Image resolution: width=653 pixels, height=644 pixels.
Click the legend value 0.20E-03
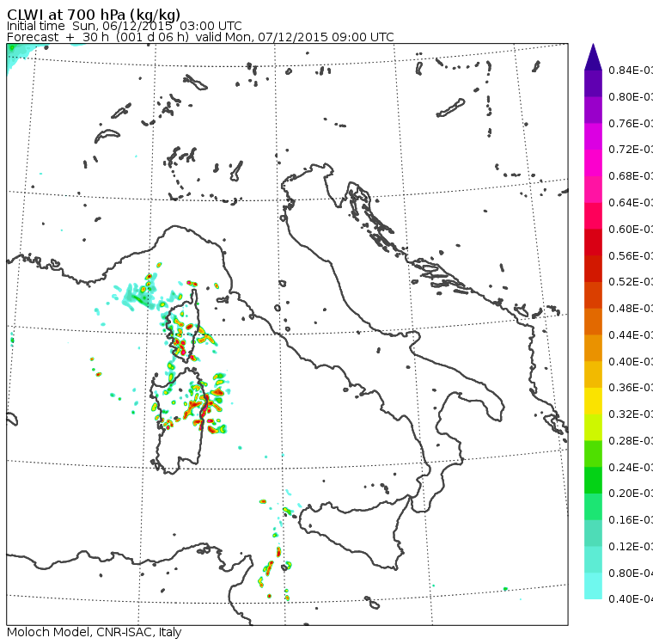(631, 494)
